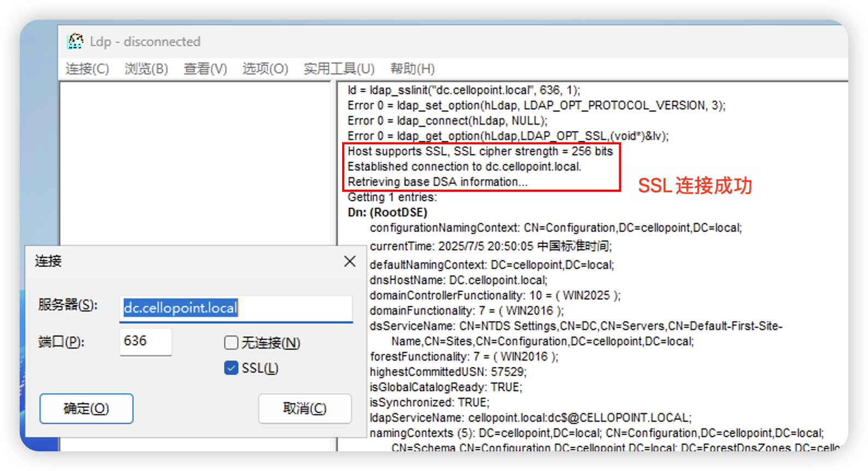
Task: Click 'Host supports SSL' line
Action: coord(480,151)
